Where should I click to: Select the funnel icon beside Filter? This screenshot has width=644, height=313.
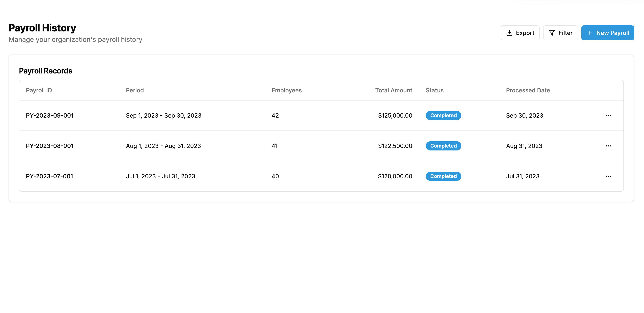coord(552,32)
